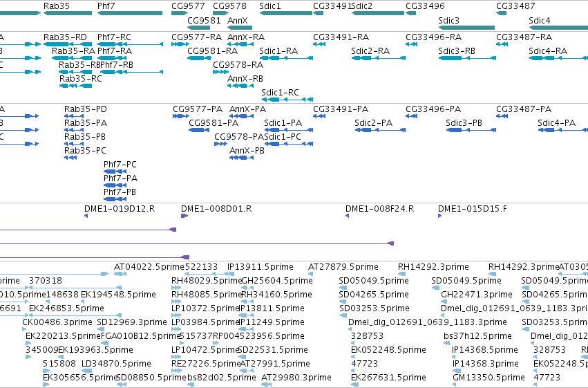
Task: Click EST AT04022.5prime
Action: 149,267
